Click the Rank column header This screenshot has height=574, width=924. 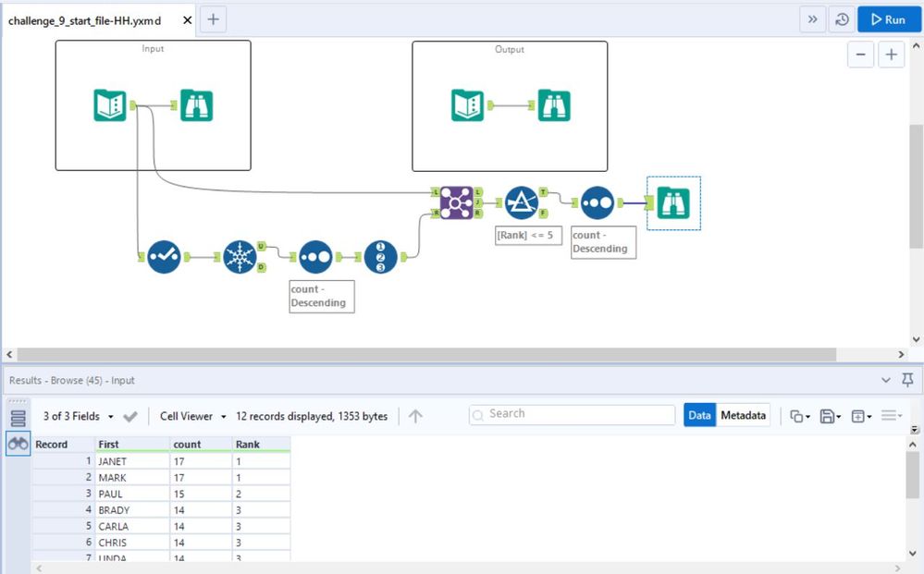(x=261, y=445)
